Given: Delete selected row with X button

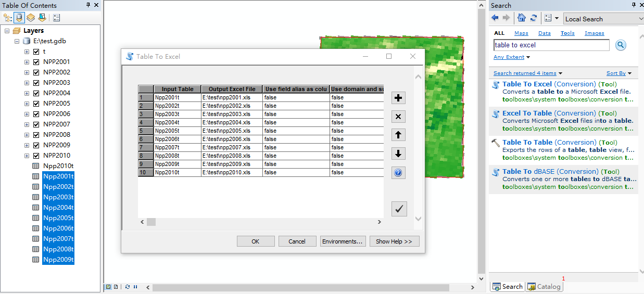Looking at the screenshot, I should tap(398, 117).
